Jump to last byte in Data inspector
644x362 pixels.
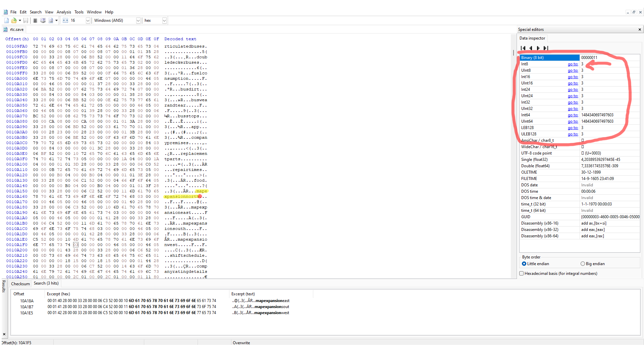pos(546,48)
